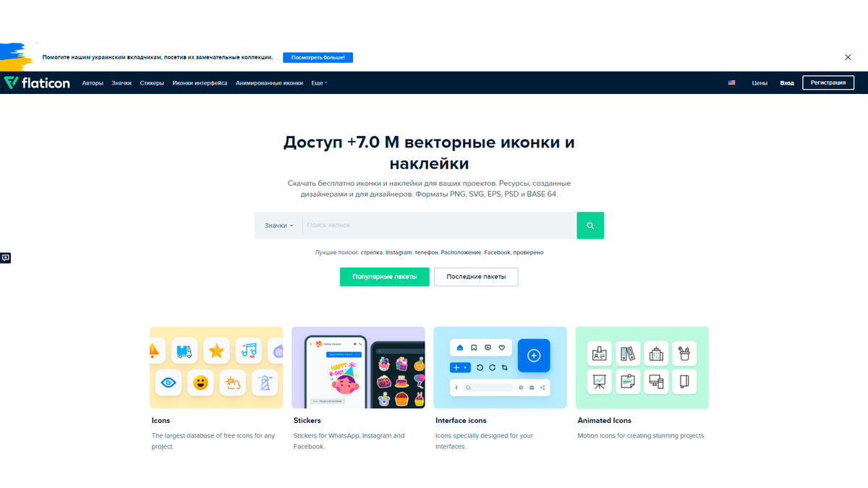Click the Популярные пакеты button
Image resolution: width=868 pixels, height=488 pixels.
pyautogui.click(x=384, y=277)
